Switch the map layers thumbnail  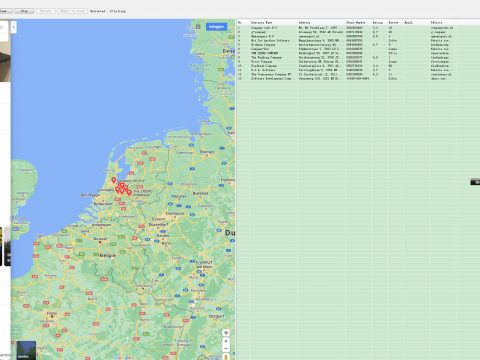pyautogui.click(x=26, y=350)
